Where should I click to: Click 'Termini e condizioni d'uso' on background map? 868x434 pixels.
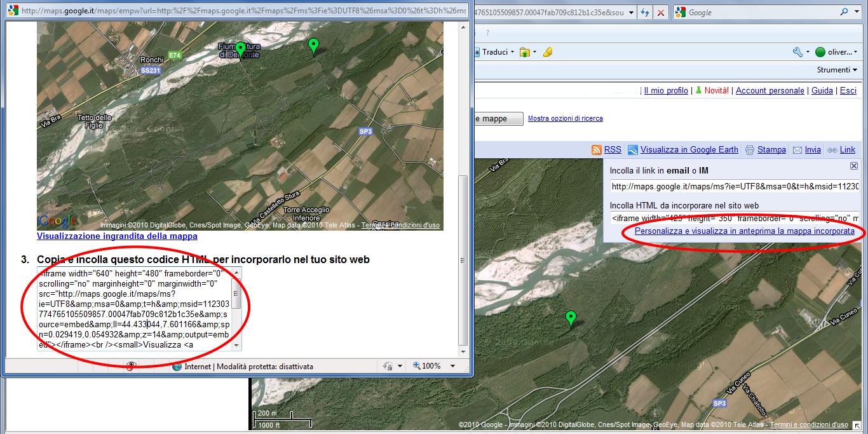point(809,424)
